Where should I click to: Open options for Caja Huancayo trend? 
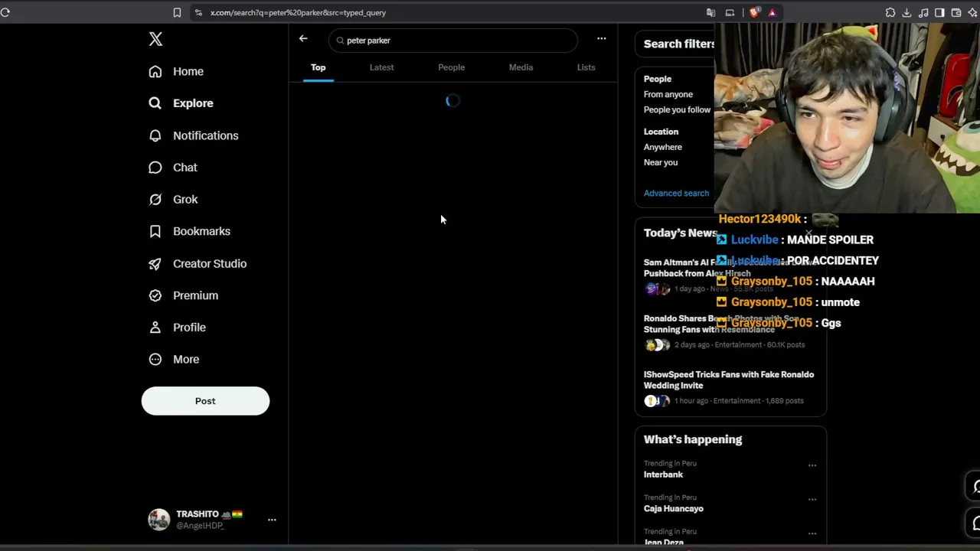(x=812, y=499)
